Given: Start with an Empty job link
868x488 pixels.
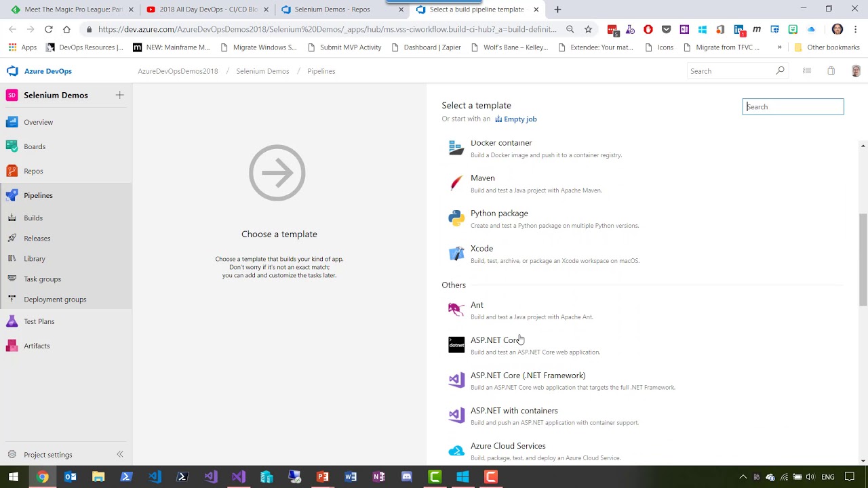Looking at the screenshot, I should click(x=516, y=119).
